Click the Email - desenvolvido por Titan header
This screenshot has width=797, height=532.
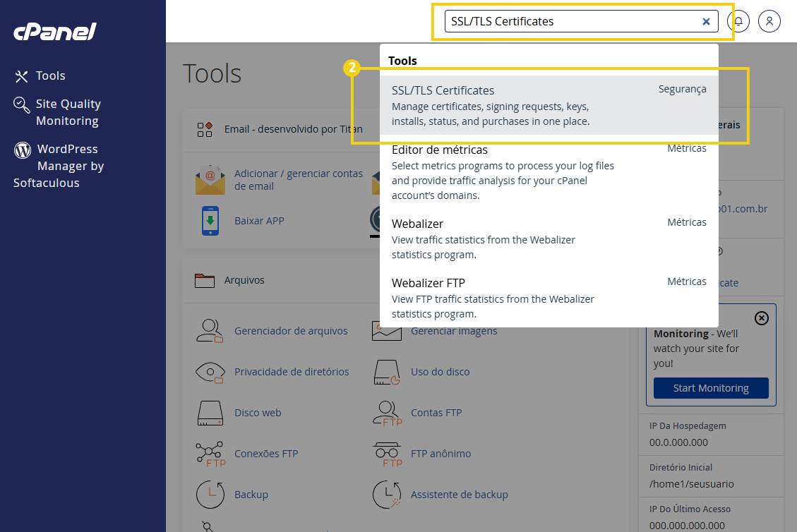293,130
